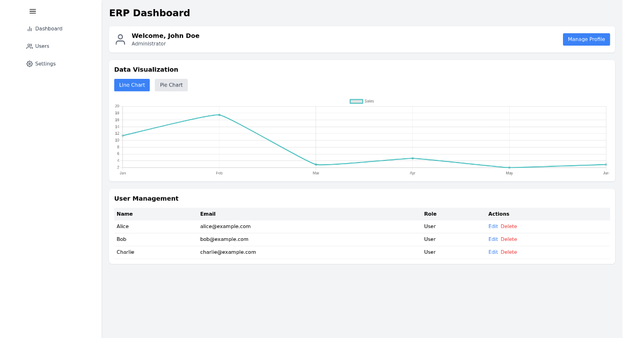
Task: Delete Alice from the user table
Action: [509, 226]
